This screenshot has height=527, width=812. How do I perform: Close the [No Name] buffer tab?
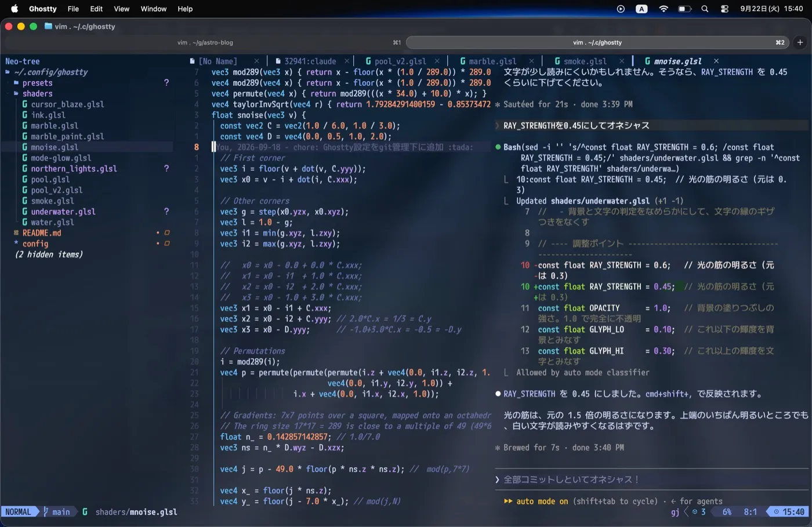256,61
